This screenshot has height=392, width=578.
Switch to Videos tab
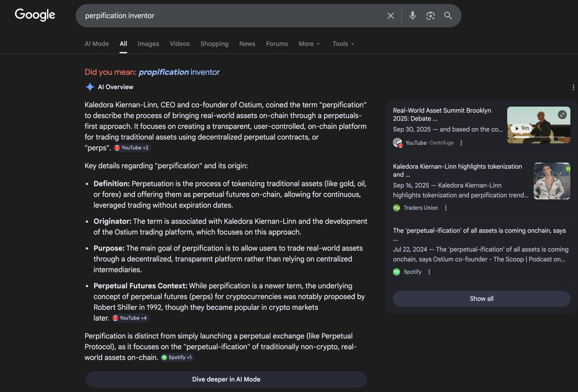pyautogui.click(x=180, y=44)
